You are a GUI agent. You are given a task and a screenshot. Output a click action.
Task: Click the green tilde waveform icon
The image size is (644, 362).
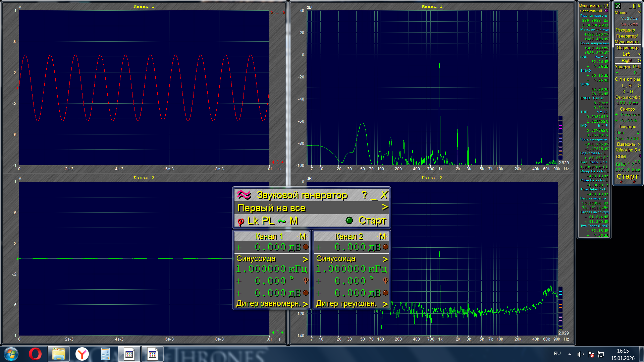pyautogui.click(x=282, y=221)
